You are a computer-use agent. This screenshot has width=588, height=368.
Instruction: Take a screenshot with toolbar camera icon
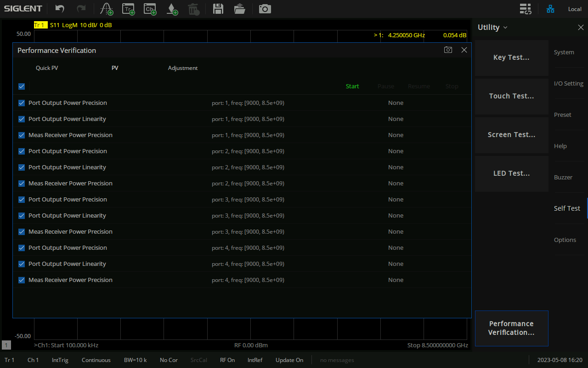[265, 9]
